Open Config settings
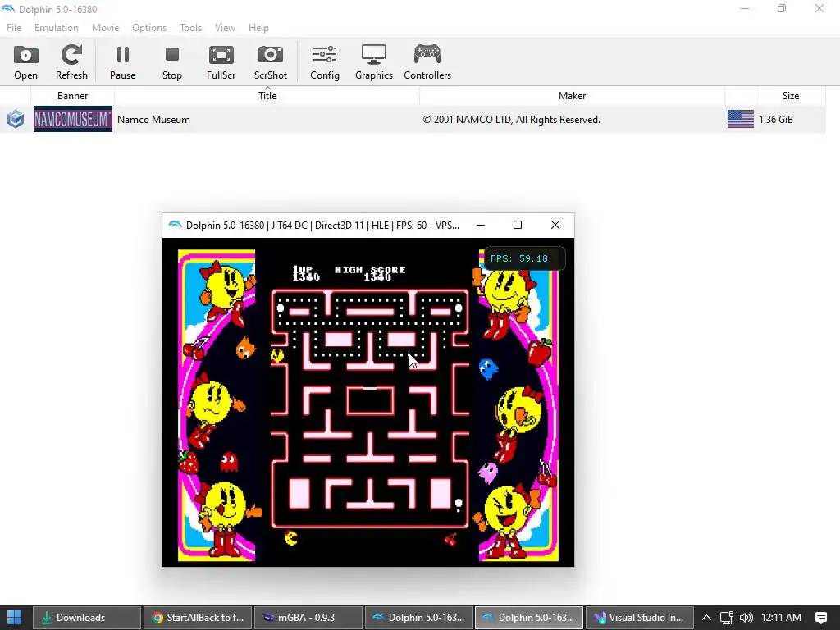This screenshot has width=840, height=630. 325,62
